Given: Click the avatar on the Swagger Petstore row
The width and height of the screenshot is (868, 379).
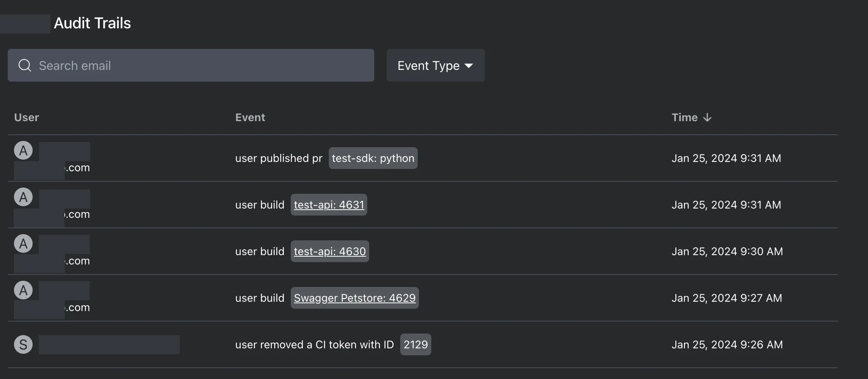Looking at the screenshot, I should (x=23, y=290).
